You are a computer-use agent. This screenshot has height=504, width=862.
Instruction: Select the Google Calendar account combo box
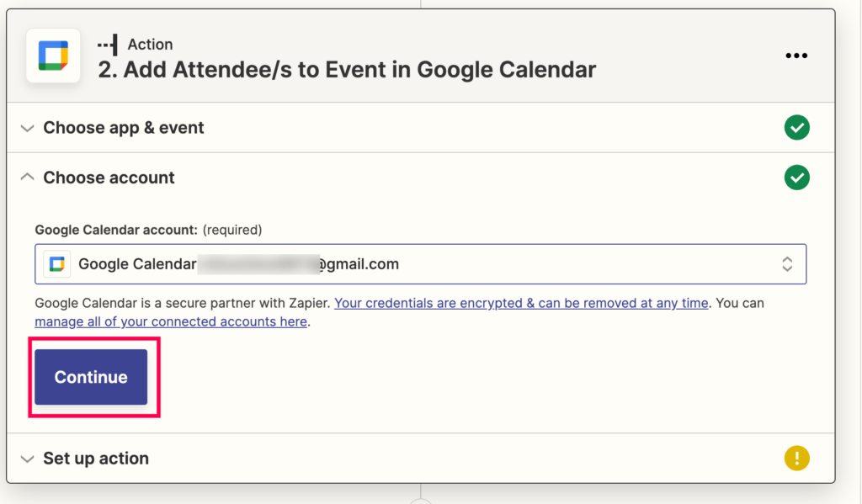(x=421, y=264)
